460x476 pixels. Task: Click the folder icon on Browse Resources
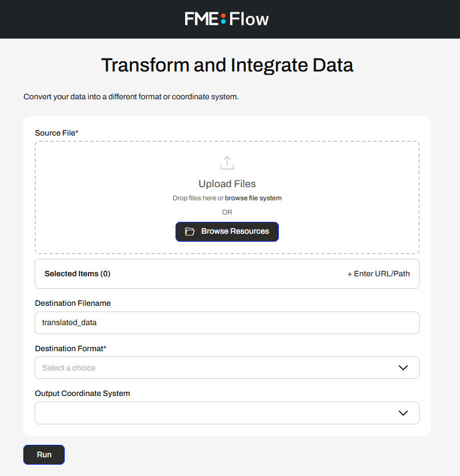click(190, 231)
